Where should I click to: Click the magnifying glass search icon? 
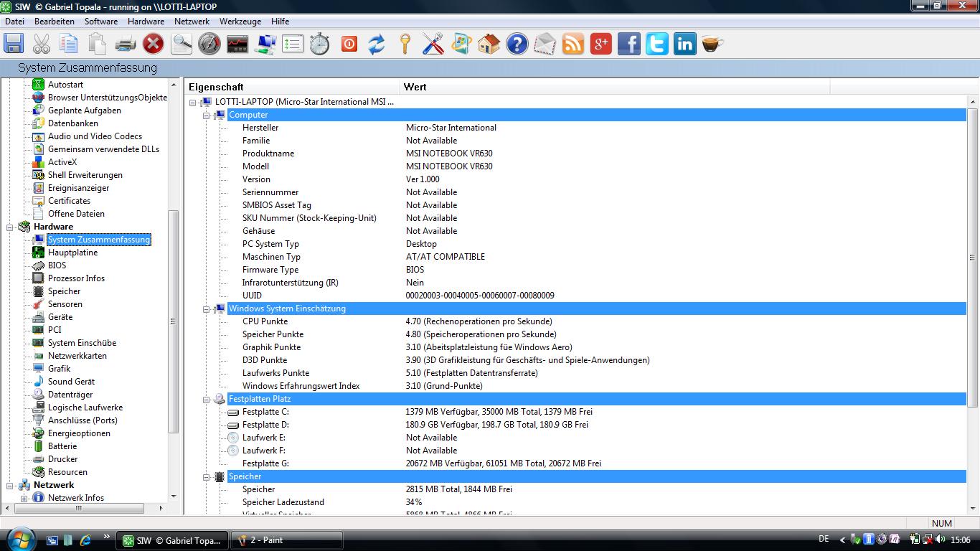tap(182, 44)
